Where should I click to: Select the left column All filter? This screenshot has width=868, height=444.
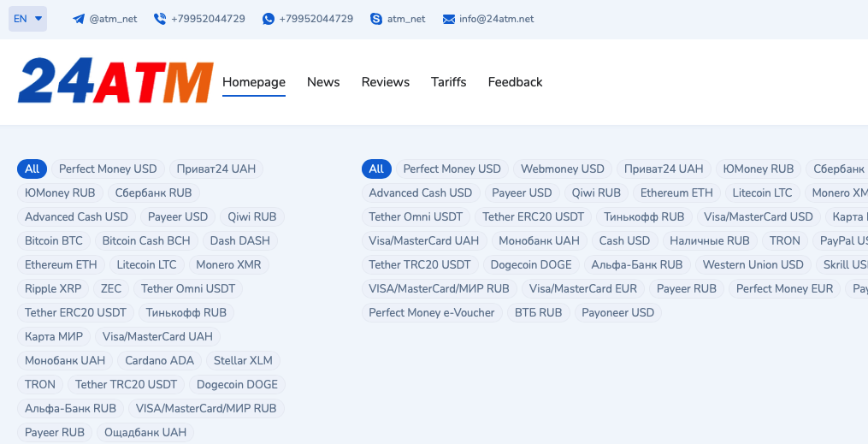click(32, 169)
